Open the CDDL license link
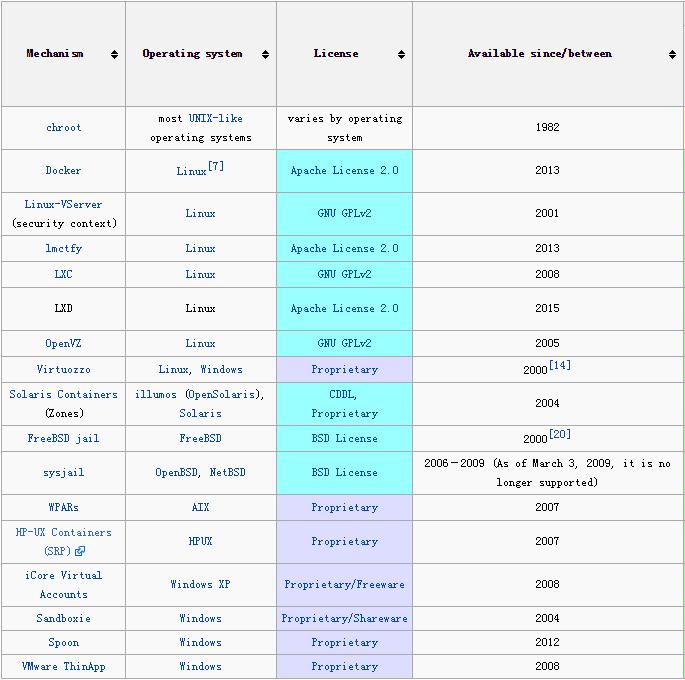Image resolution: width=685 pixels, height=680 pixels. coord(342,394)
